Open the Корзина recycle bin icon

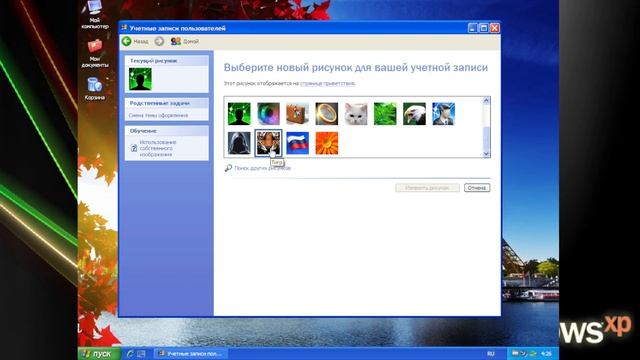tap(95, 89)
